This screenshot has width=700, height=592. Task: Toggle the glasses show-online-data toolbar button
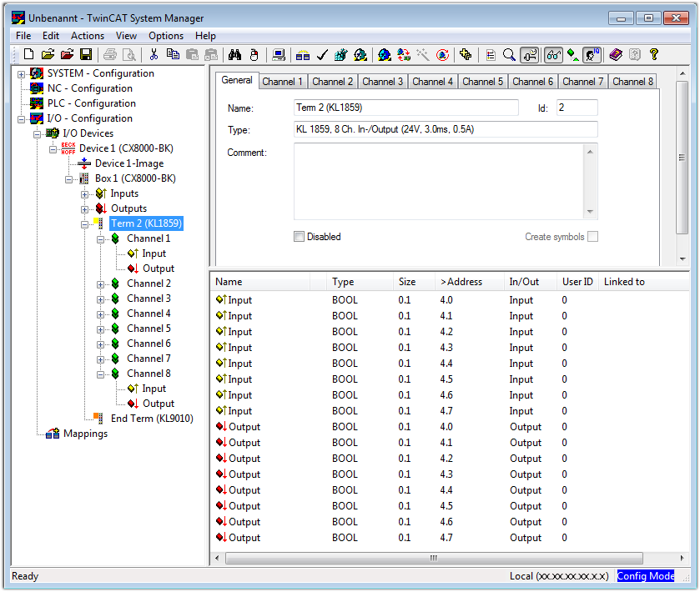coord(553,55)
